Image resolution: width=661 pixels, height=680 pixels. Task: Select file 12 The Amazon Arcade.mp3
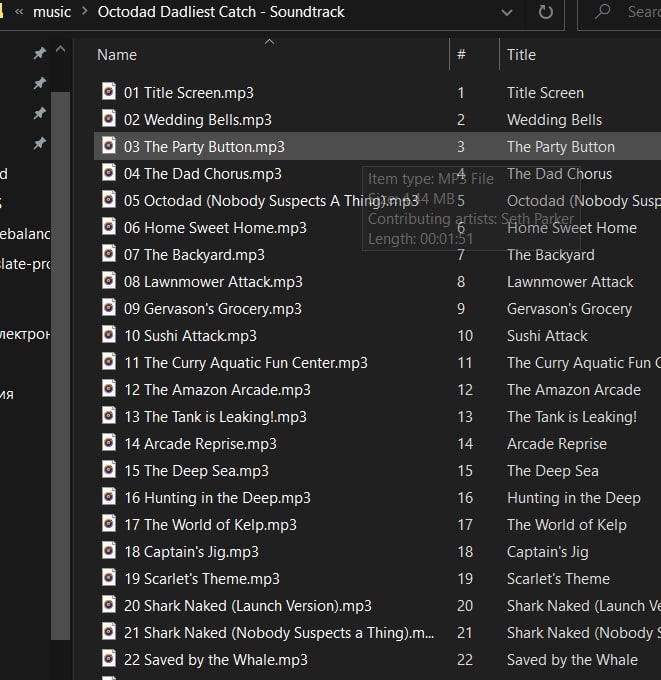tap(217, 390)
